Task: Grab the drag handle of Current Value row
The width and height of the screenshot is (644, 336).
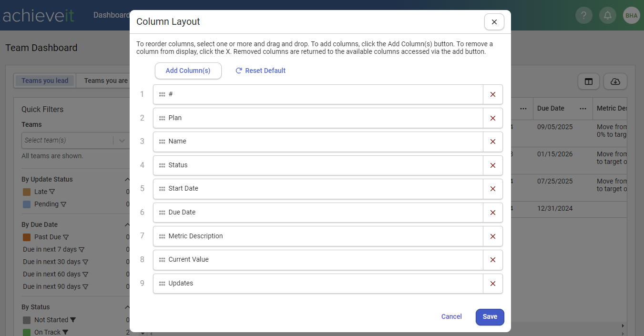Action: [162, 260]
